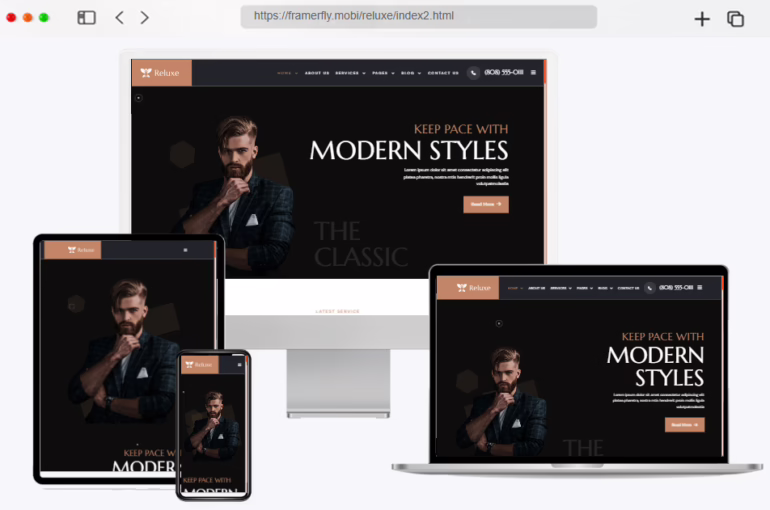The width and height of the screenshot is (770, 510).
Task: Click the bearded man photo on the tablet
Action: pyautogui.click(x=125, y=351)
